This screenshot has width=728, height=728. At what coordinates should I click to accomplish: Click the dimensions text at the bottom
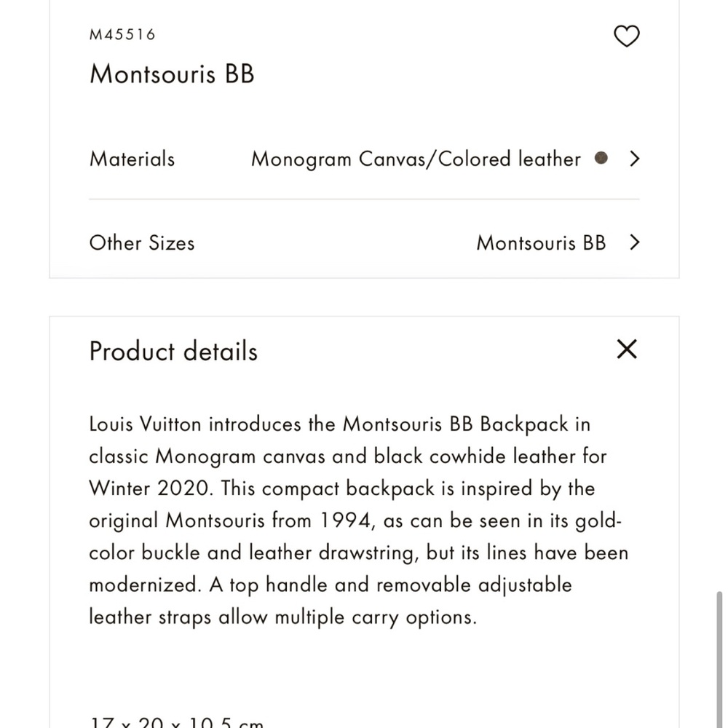coord(176,722)
